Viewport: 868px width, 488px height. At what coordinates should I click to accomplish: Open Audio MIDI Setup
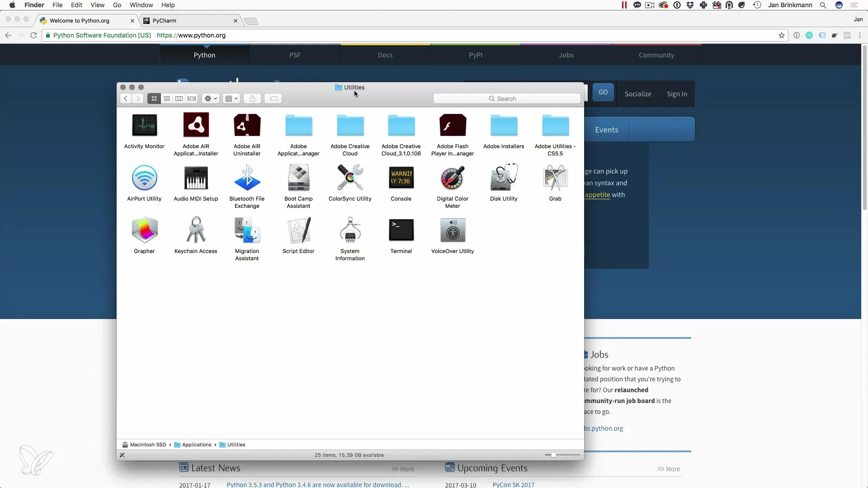[x=196, y=178]
